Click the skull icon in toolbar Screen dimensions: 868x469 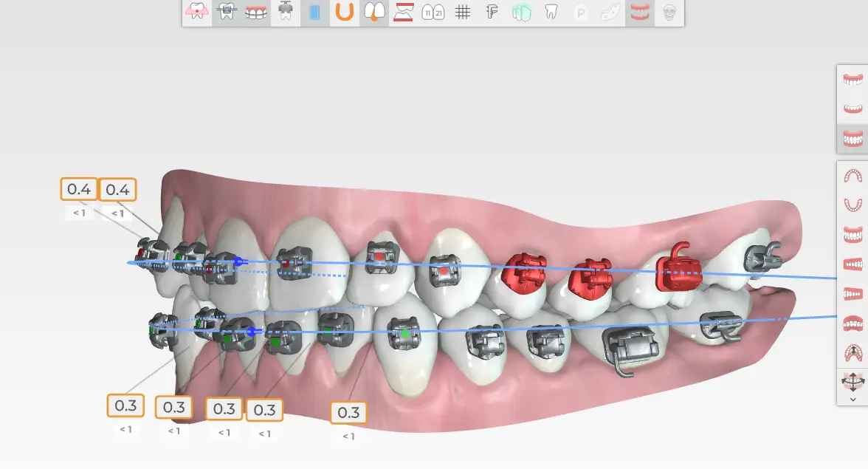[669, 13]
